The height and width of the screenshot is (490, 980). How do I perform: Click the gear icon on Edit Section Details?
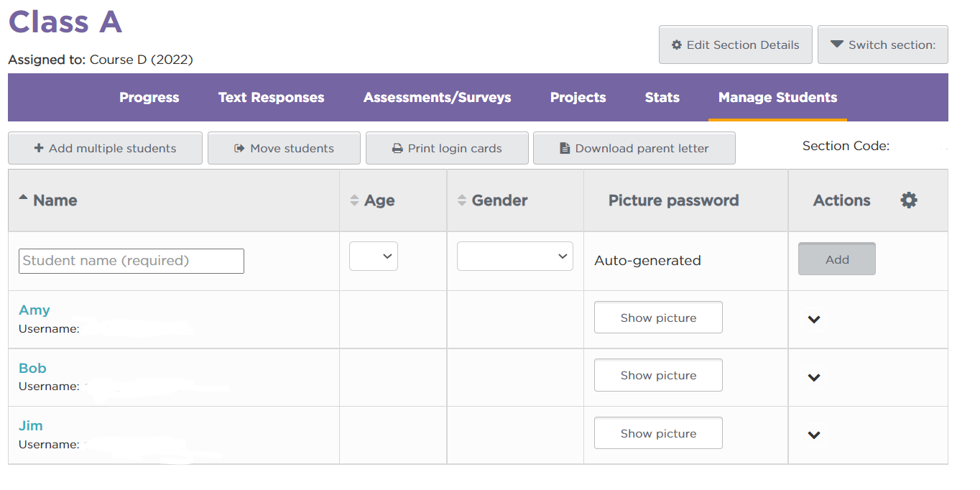[675, 45]
